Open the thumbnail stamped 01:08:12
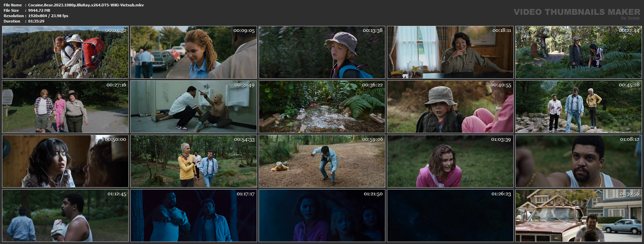 [578, 161]
